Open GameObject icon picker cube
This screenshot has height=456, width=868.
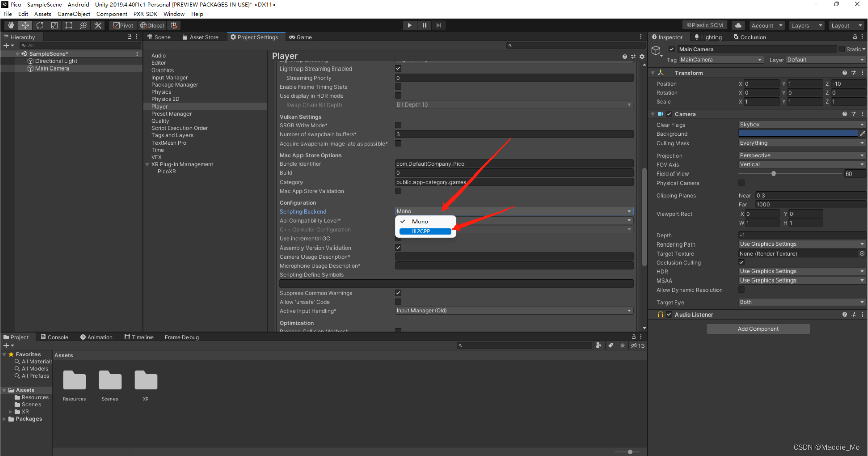tap(656, 51)
